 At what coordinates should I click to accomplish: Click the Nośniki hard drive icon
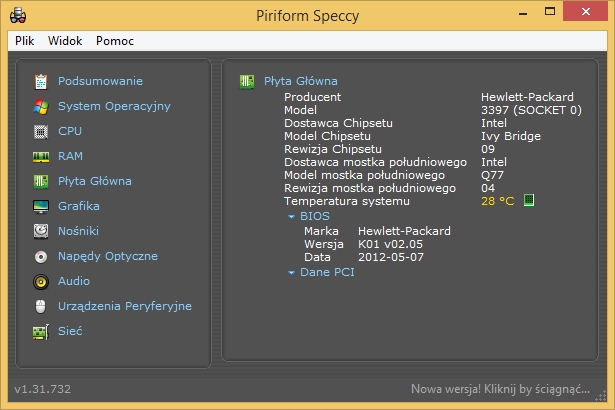pos(41,231)
